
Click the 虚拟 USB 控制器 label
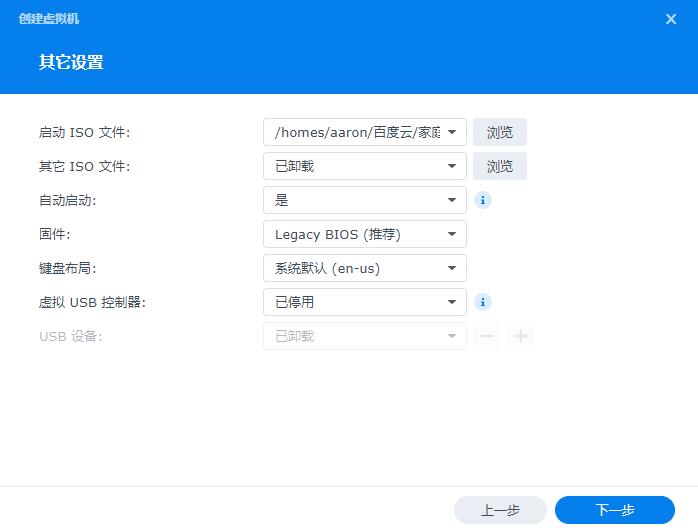coord(92,302)
